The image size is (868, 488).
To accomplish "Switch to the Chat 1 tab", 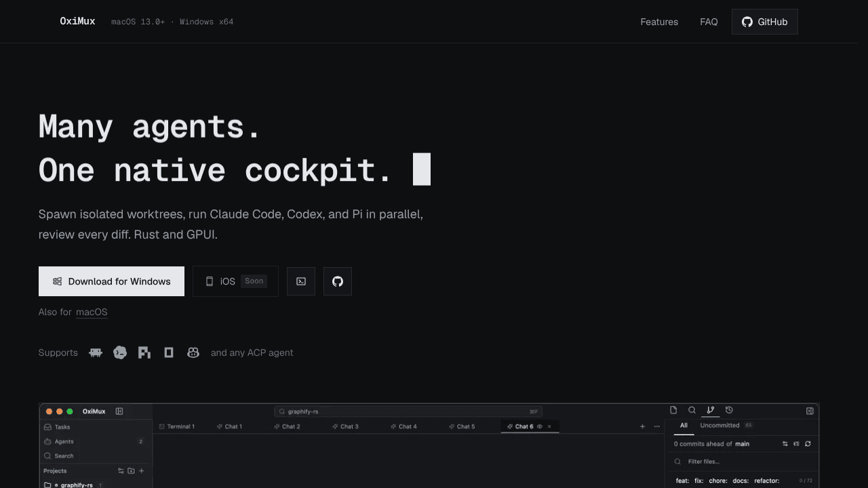I will pyautogui.click(x=230, y=426).
